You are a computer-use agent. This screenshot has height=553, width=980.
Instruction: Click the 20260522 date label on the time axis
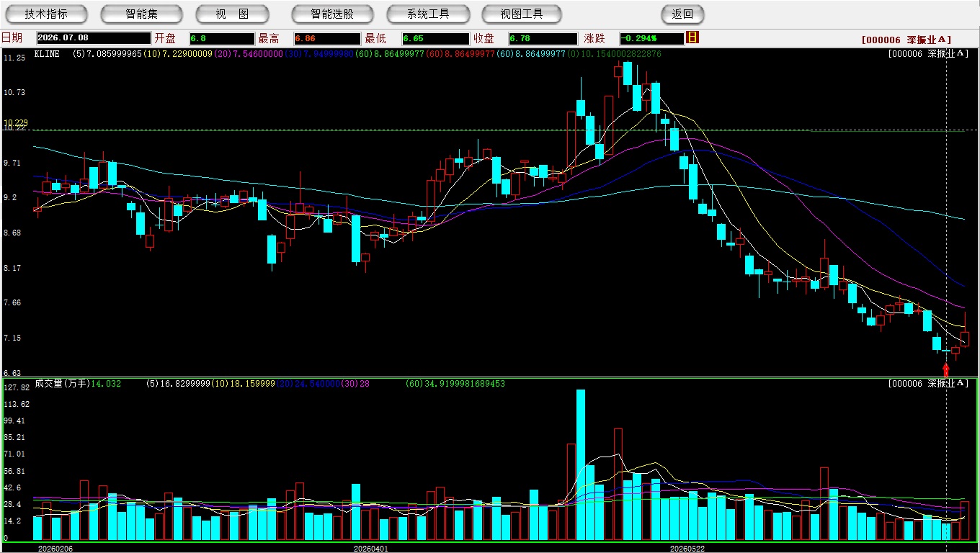tap(687, 549)
